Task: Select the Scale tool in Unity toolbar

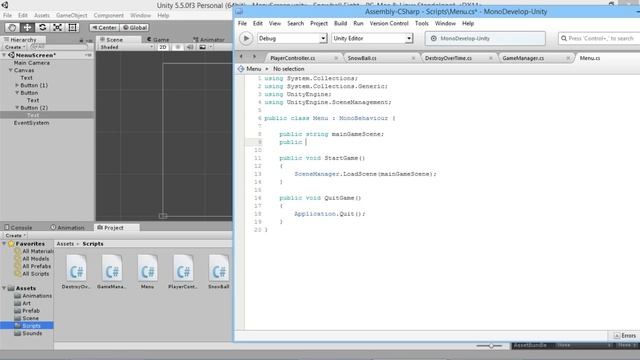Action: coord(57,27)
